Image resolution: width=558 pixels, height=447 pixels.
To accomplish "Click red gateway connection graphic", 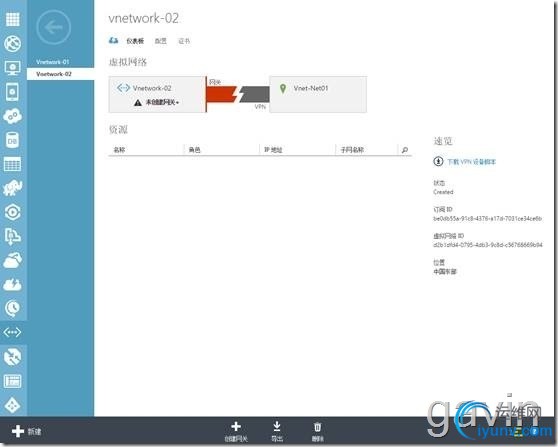I will click(x=222, y=94).
